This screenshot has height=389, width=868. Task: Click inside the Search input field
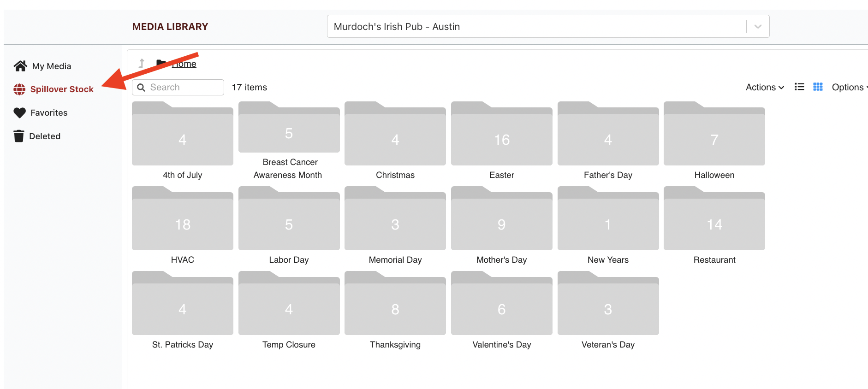coord(184,88)
